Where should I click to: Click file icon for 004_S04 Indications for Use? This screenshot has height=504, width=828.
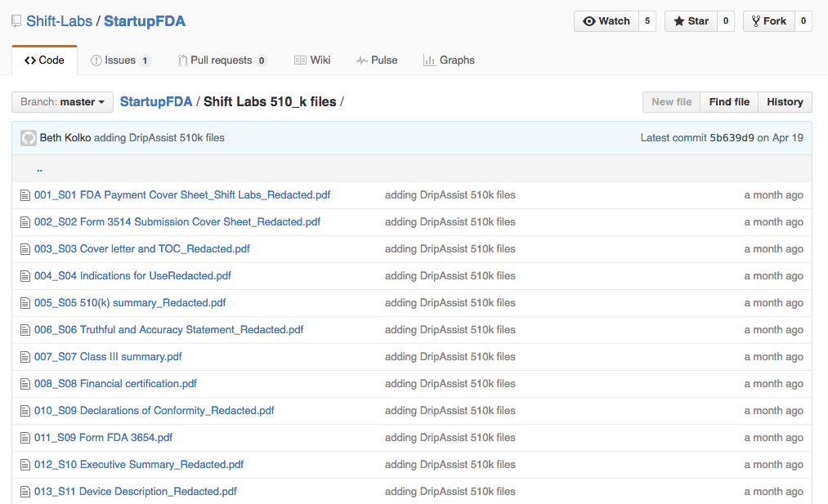tap(25, 276)
